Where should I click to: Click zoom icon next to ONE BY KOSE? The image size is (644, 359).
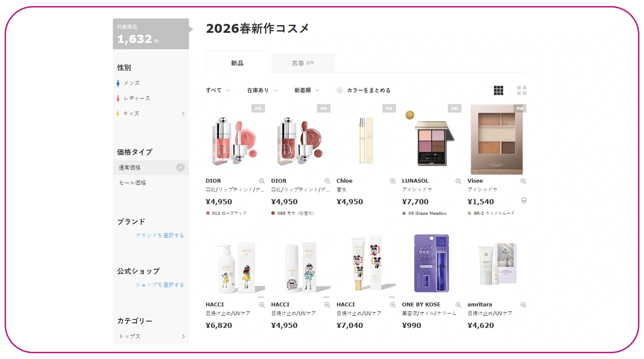point(458,305)
